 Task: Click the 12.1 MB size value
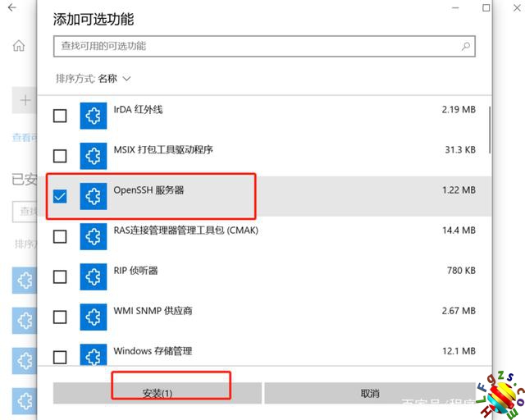click(459, 351)
